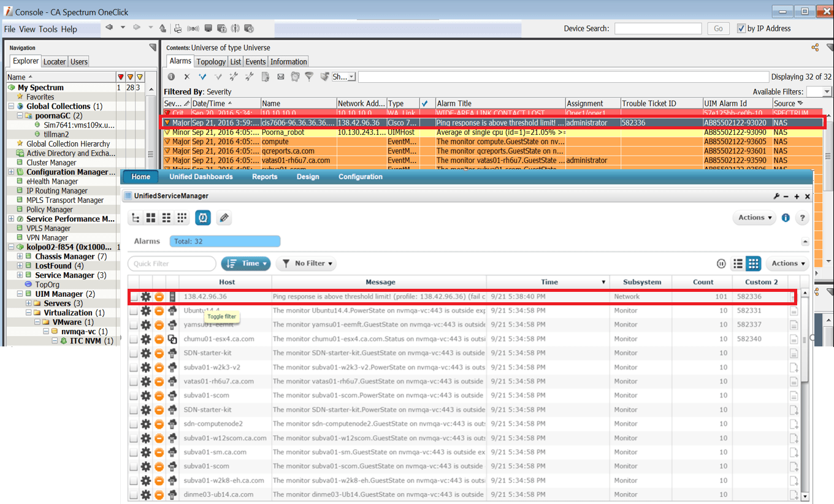Open the gear icon on the 138.42.96.36 row
This screenshot has width=834, height=504.
coord(145,296)
